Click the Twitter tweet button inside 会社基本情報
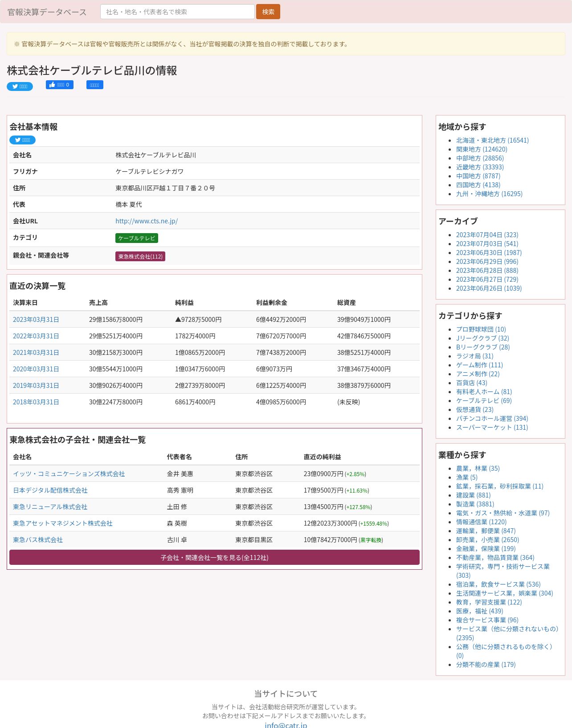 [22, 140]
